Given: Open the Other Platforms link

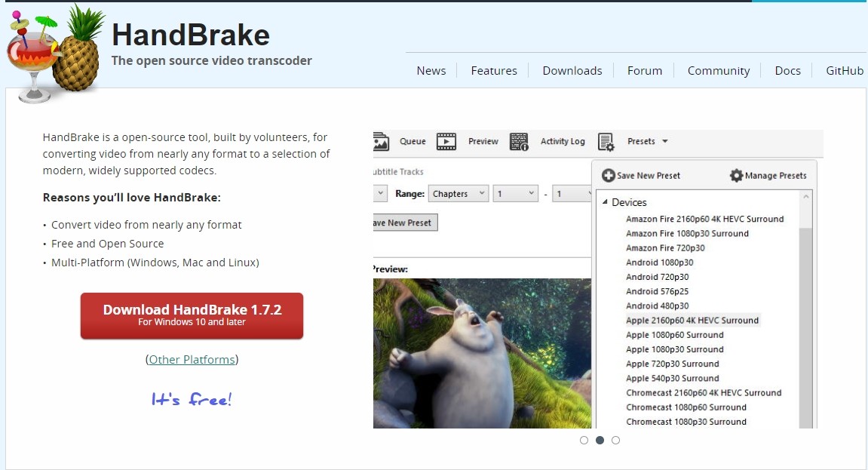Looking at the screenshot, I should (192, 360).
